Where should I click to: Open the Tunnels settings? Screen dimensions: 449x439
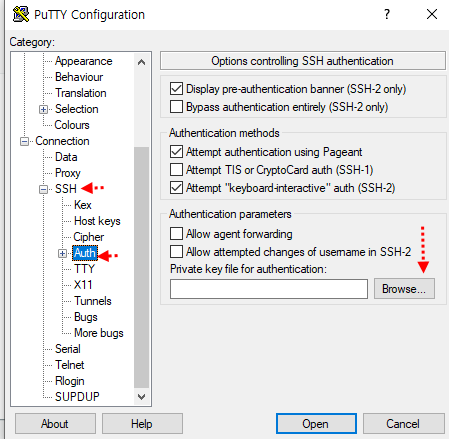click(93, 301)
